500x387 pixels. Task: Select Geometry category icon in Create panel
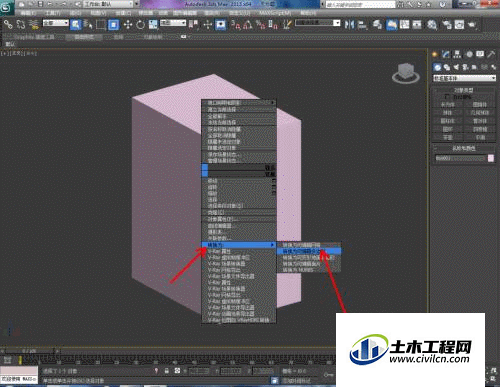pos(437,67)
